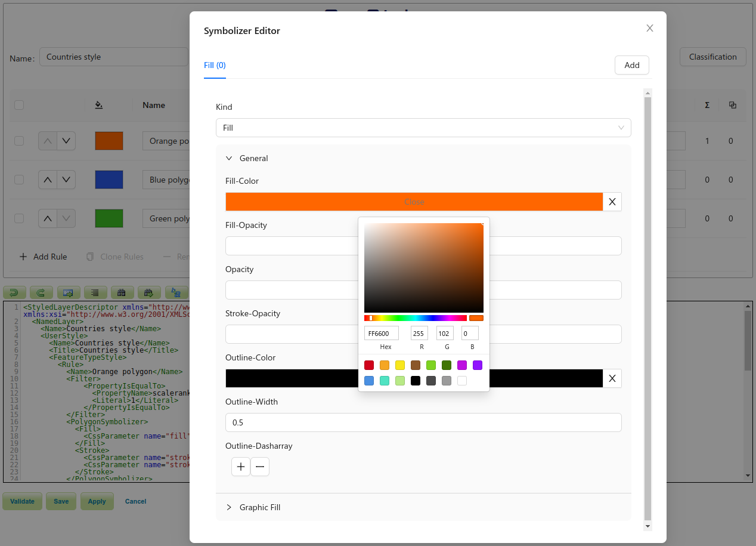Pick the white preset color swatch

462,381
